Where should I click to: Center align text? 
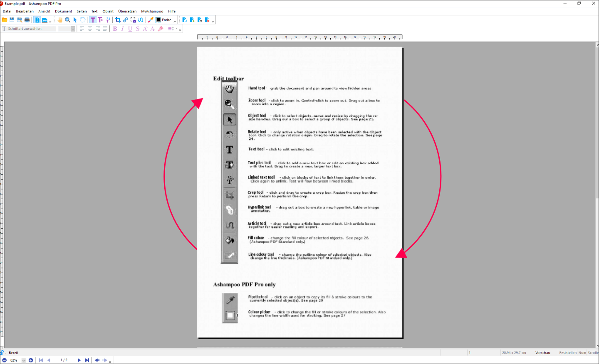tap(89, 29)
